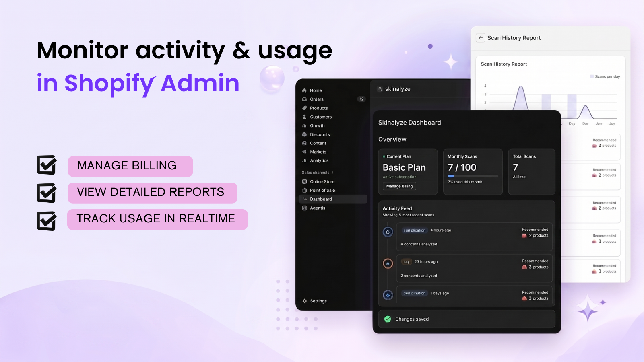Click the Manage Billing button

(399, 186)
